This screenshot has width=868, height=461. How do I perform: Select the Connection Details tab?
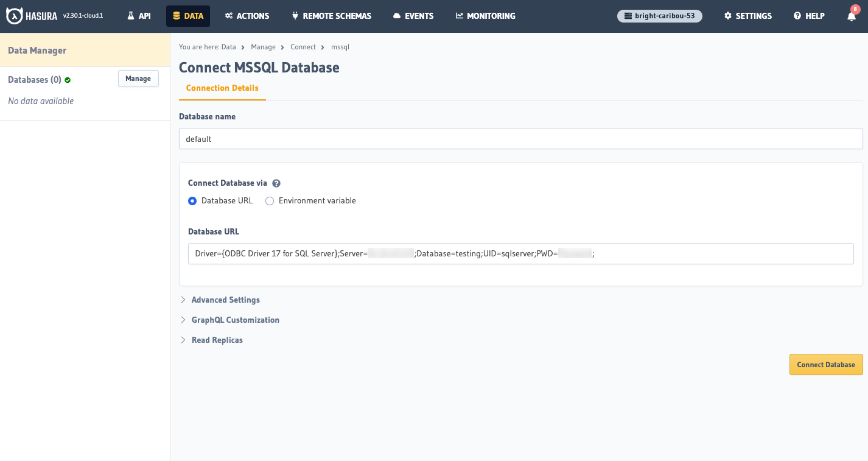222,88
